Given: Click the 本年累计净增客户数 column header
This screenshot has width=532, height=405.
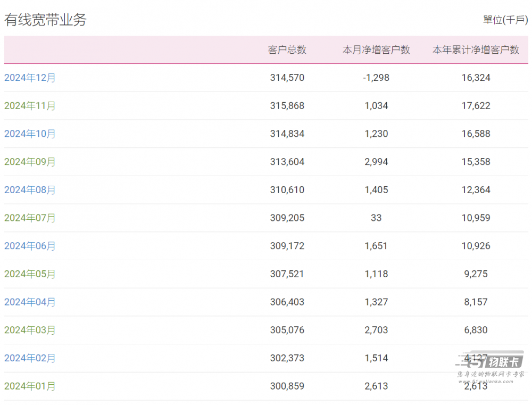Looking at the screenshot, I should pyautogui.click(x=476, y=50).
